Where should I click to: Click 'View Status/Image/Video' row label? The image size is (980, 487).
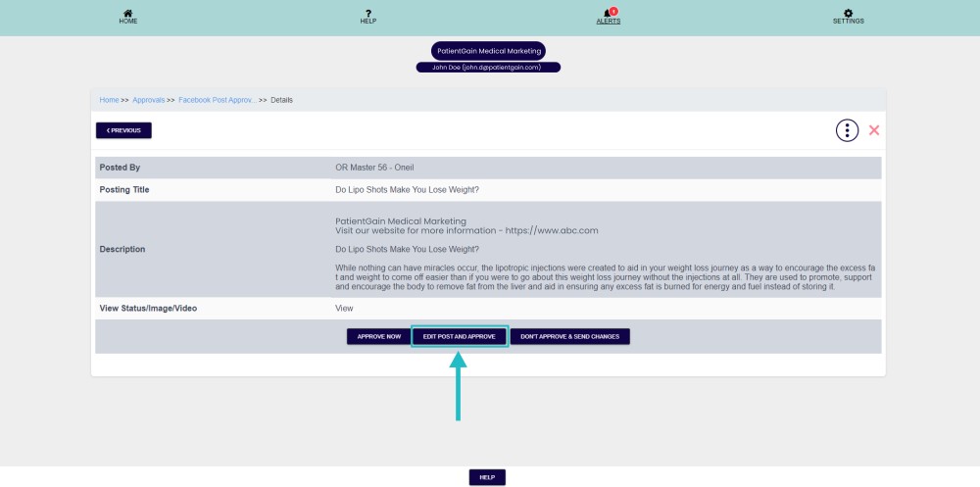[x=148, y=309]
